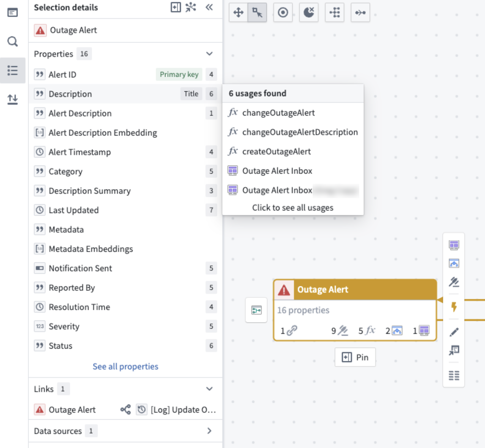Click 'Click to see all usages'
This screenshot has height=448, width=485.
click(x=293, y=208)
